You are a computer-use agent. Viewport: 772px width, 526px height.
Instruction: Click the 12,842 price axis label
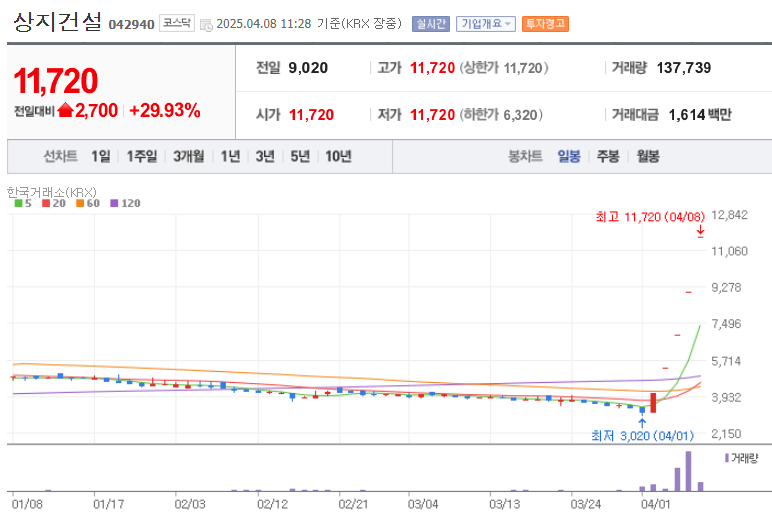tap(729, 215)
